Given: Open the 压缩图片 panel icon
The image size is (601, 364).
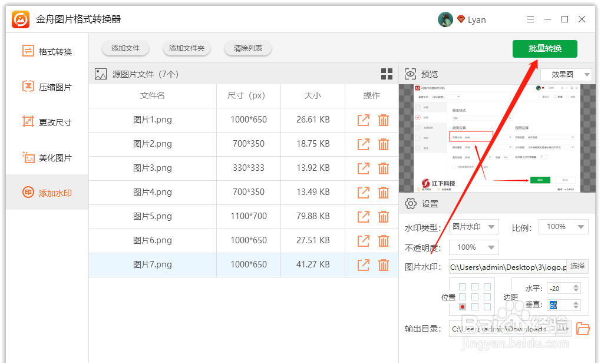Looking at the screenshot, I should (x=28, y=87).
